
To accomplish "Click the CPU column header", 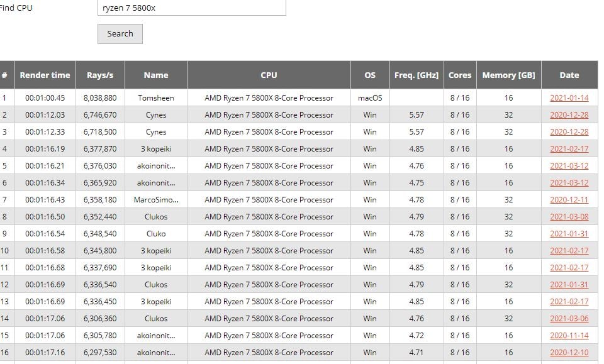I will (269, 75).
